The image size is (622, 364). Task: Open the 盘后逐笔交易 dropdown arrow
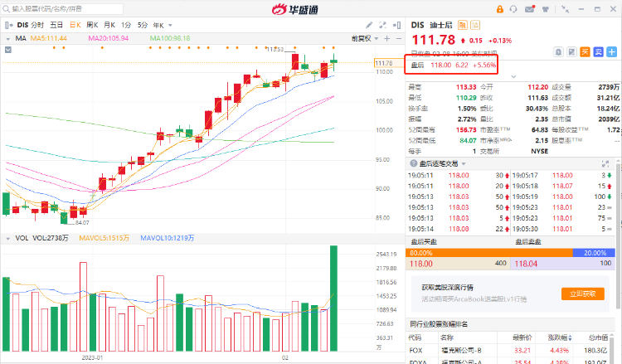(x=464, y=164)
